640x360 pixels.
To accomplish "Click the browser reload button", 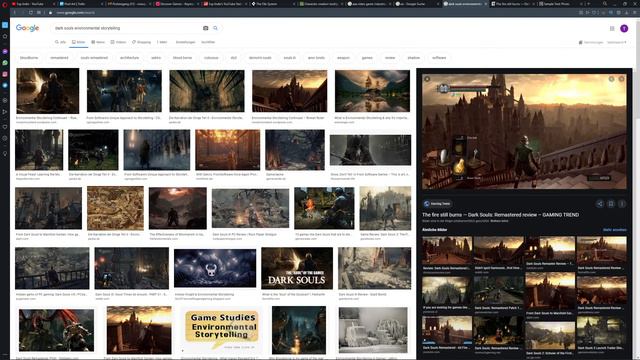I will pos(31,13).
